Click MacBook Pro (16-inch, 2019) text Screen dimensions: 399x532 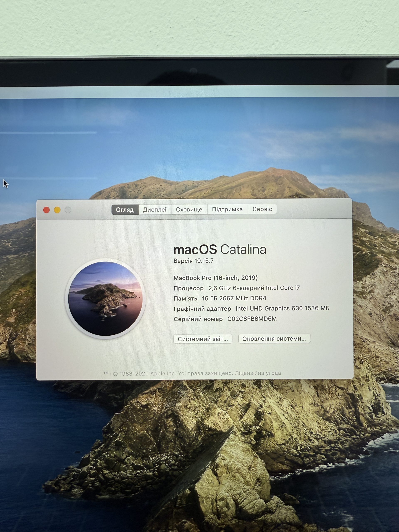point(216,278)
